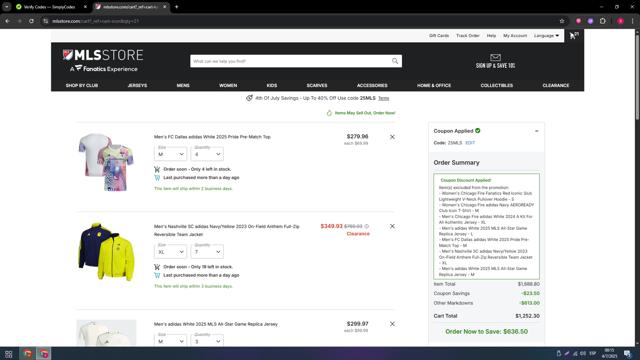Reload the page with the refresh icon

pos(31,21)
